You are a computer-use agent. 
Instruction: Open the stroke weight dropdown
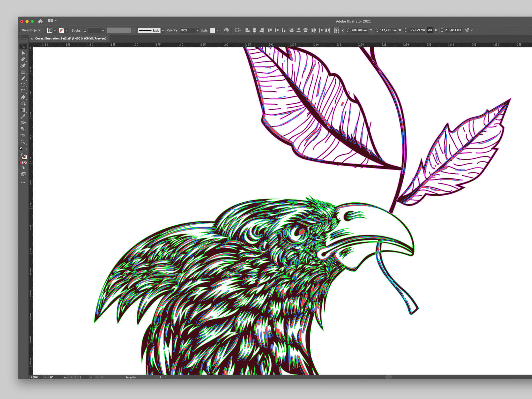[103, 30]
